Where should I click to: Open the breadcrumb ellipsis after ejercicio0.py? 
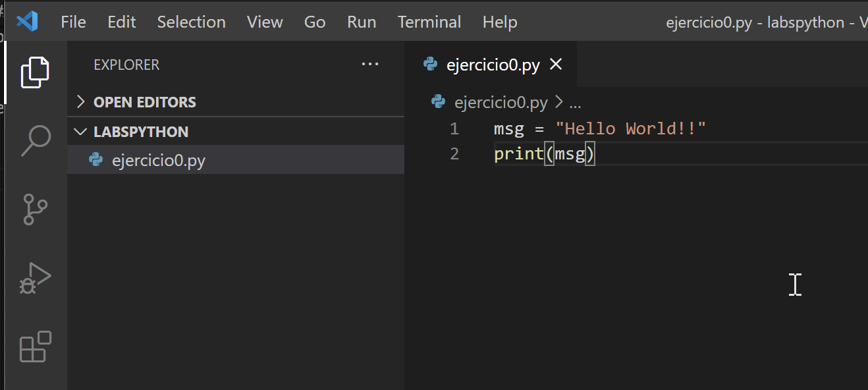pyautogui.click(x=576, y=102)
